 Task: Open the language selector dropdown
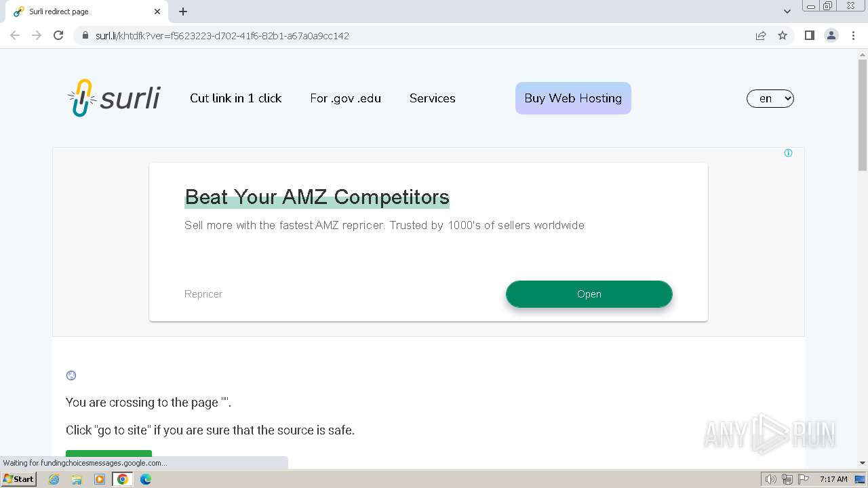tap(770, 98)
